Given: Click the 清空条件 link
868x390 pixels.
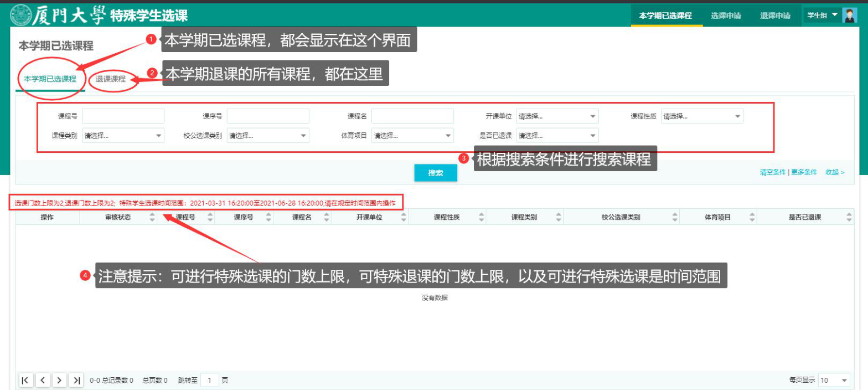Looking at the screenshot, I should 773,172.
